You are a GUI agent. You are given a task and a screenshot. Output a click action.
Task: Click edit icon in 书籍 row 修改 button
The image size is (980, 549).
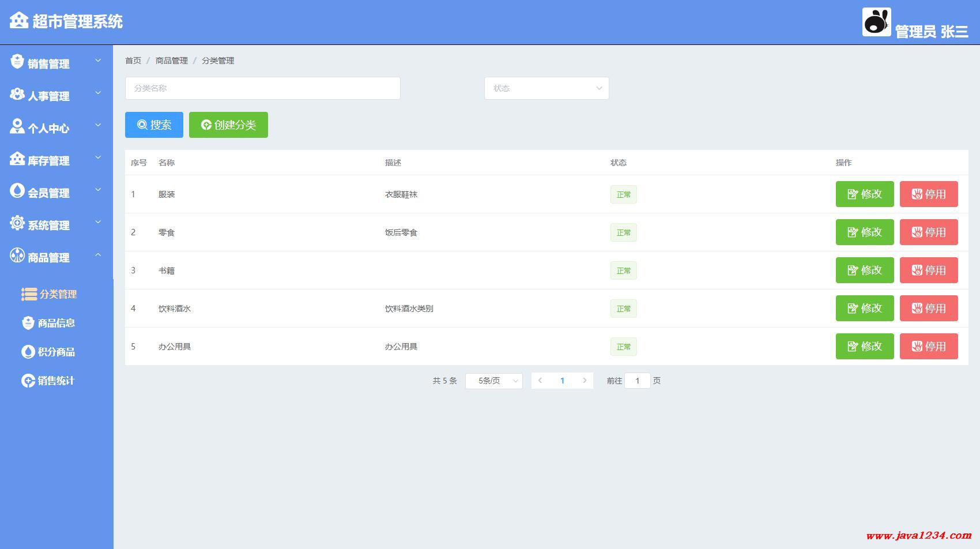(853, 270)
